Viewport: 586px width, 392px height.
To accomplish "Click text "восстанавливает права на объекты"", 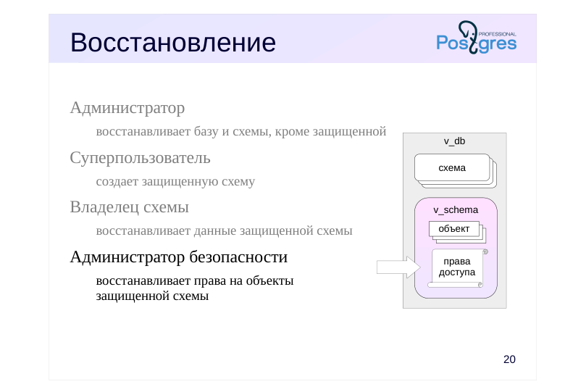I will pyautogui.click(x=195, y=280).
